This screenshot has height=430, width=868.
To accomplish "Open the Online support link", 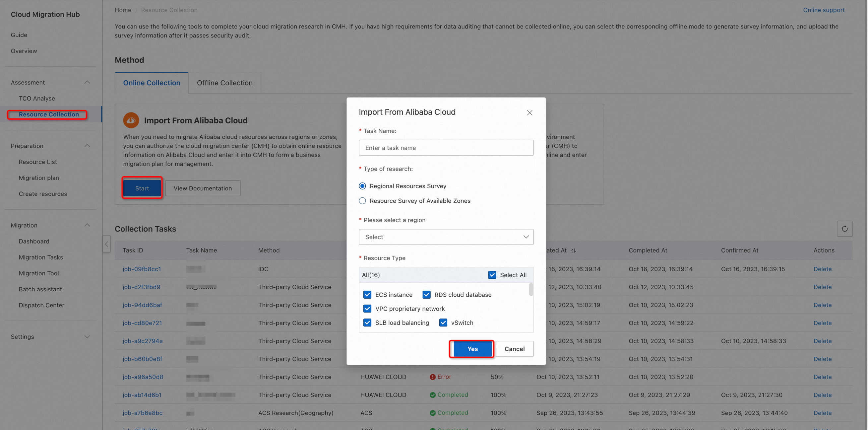I will [x=824, y=10].
